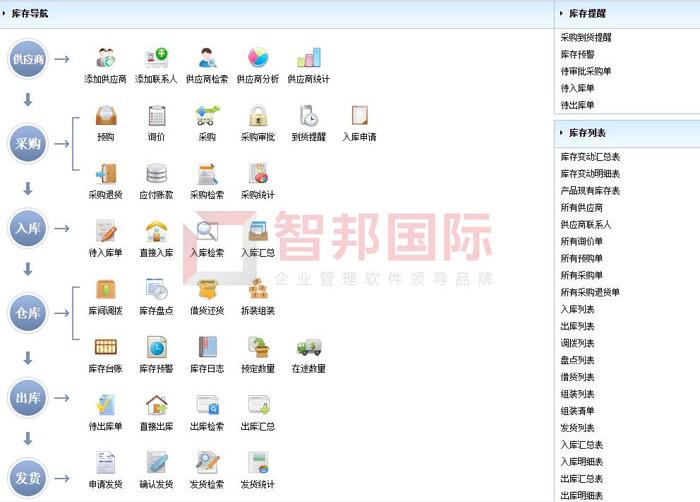
Task: Select the 预购 icon
Action: click(x=106, y=115)
